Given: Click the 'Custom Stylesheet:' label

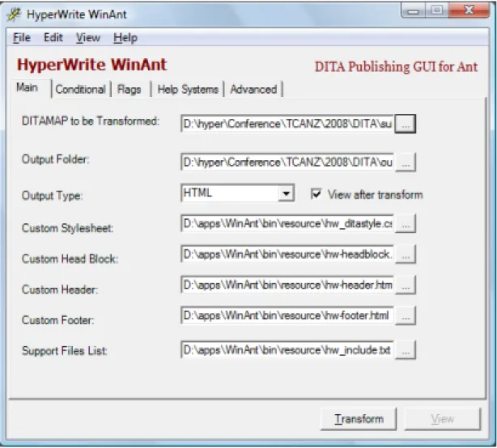Looking at the screenshot, I should tap(67, 228).
